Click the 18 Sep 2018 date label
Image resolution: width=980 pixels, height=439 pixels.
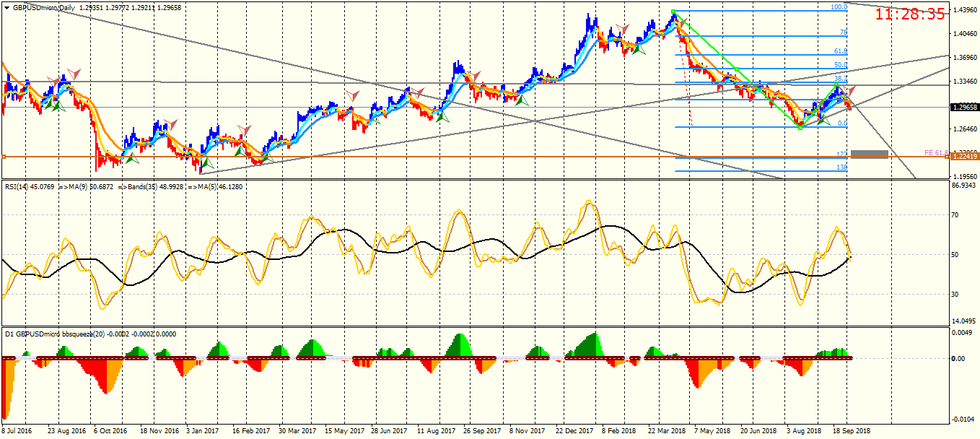coord(852,430)
